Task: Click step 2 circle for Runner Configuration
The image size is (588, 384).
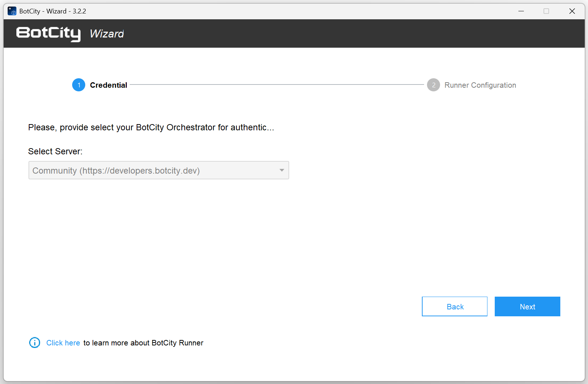Action: click(x=433, y=85)
